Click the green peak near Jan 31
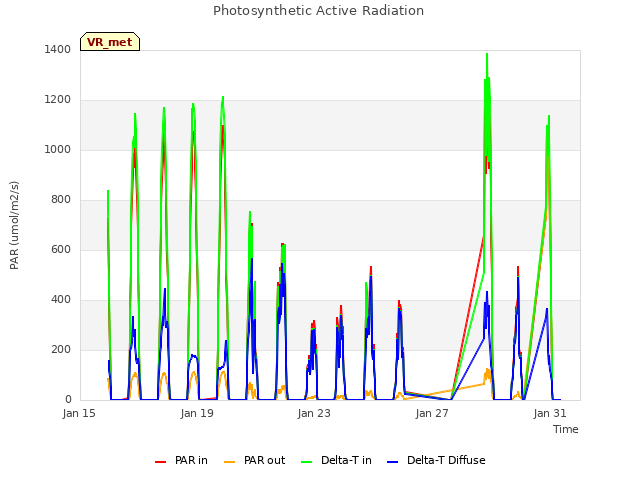Screen dimensions: 640x480 (549, 116)
